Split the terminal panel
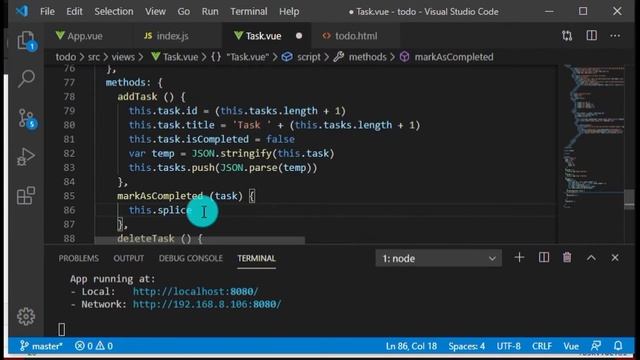The image size is (640, 360). click(x=544, y=258)
